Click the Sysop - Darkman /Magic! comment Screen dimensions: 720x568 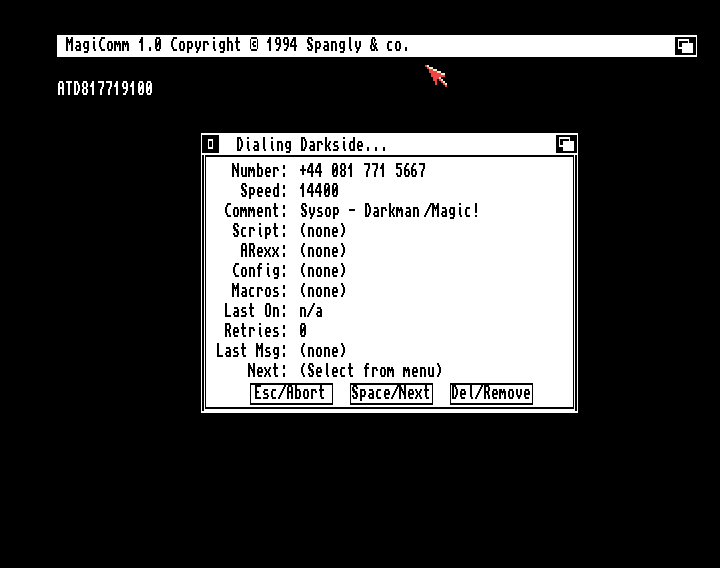[389, 211]
